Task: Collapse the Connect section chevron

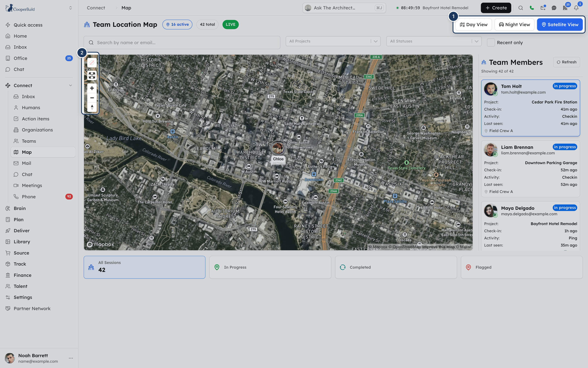Action: click(70, 85)
